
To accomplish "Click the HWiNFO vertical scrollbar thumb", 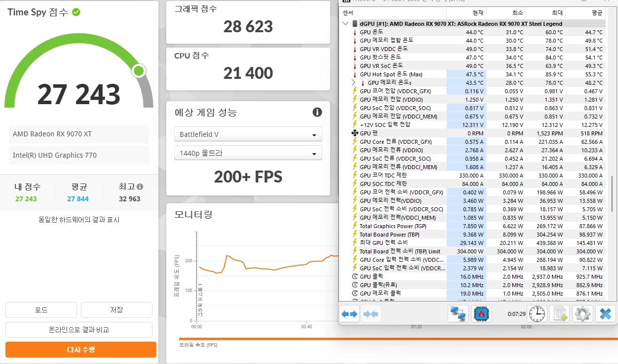I will [x=612, y=193].
